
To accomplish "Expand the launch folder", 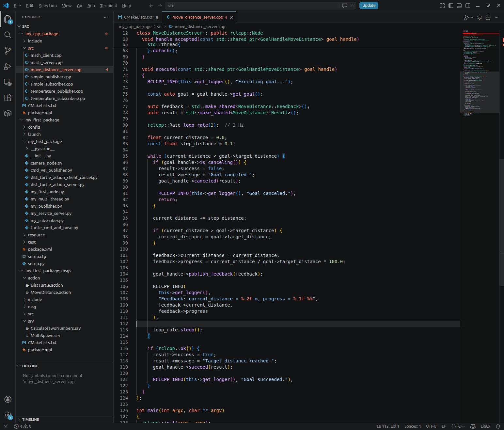I will click(x=24, y=134).
